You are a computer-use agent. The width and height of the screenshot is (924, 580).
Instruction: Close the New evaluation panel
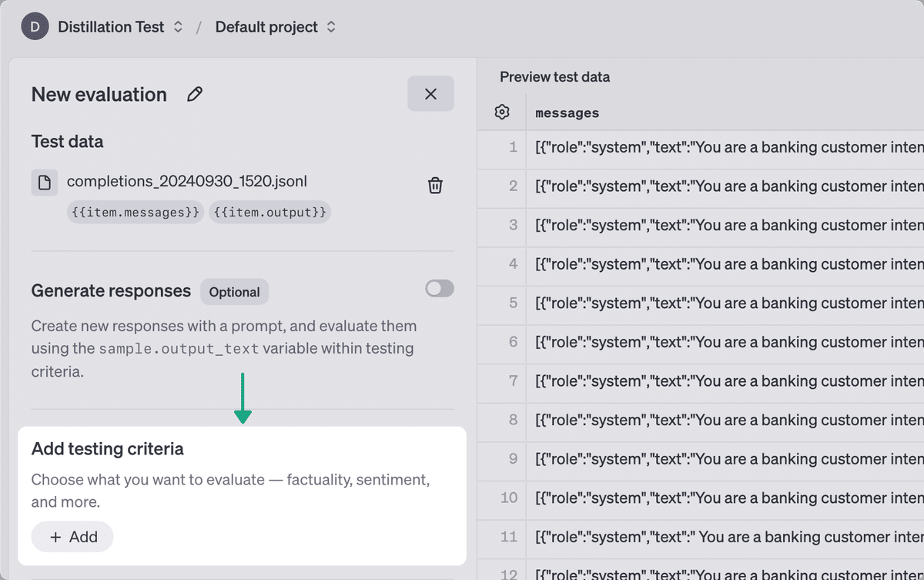pyautogui.click(x=430, y=93)
